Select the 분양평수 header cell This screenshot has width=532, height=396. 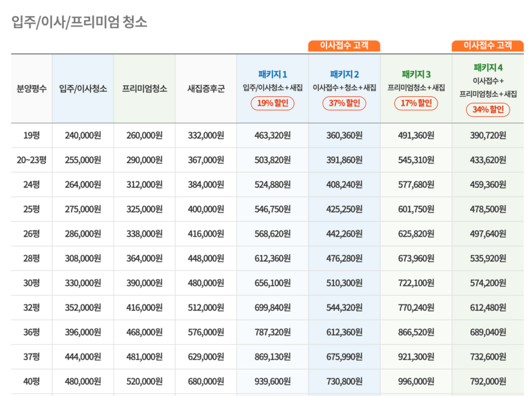click(x=29, y=88)
